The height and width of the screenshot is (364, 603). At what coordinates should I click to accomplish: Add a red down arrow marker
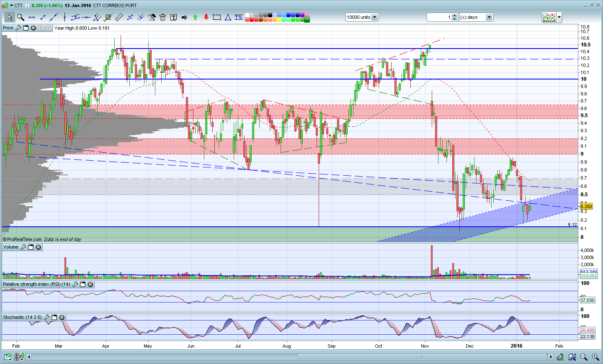tap(206, 17)
